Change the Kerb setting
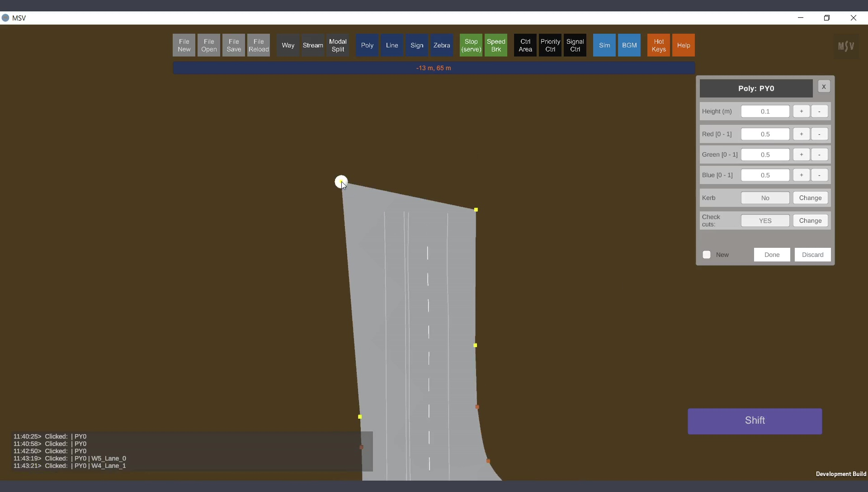This screenshot has height=492, width=868. click(810, 198)
